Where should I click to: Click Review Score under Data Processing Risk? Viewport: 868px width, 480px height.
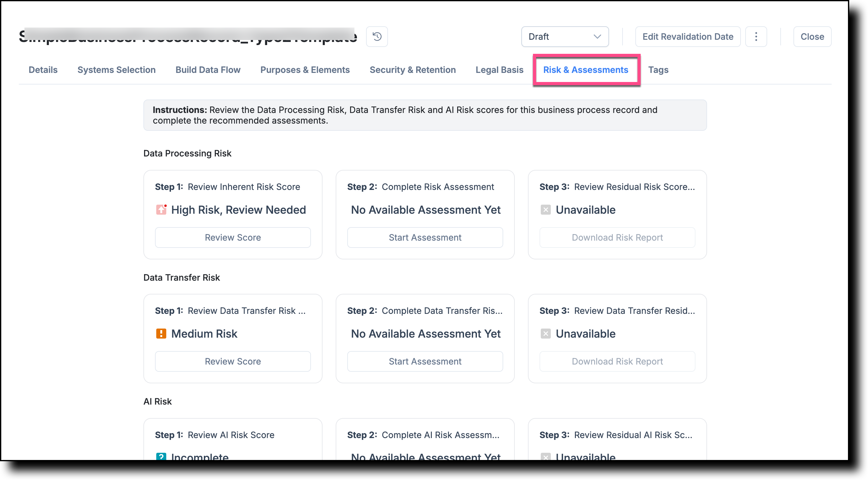[x=233, y=237]
